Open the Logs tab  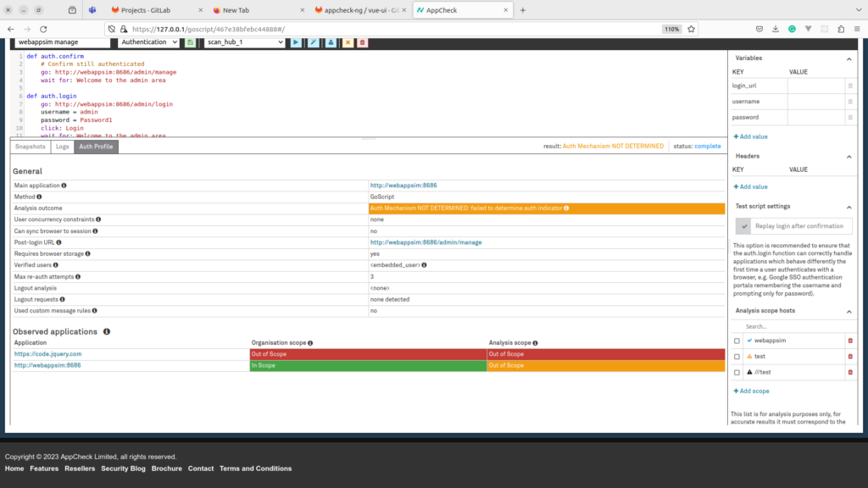tap(62, 147)
